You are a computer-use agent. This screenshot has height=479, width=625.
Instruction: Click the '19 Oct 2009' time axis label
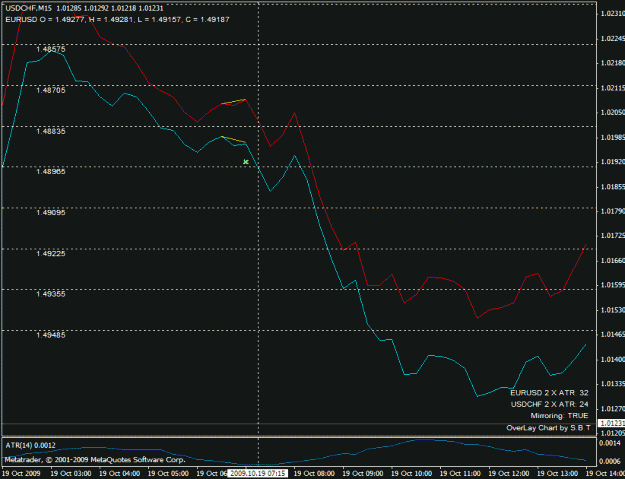[x=21, y=473]
